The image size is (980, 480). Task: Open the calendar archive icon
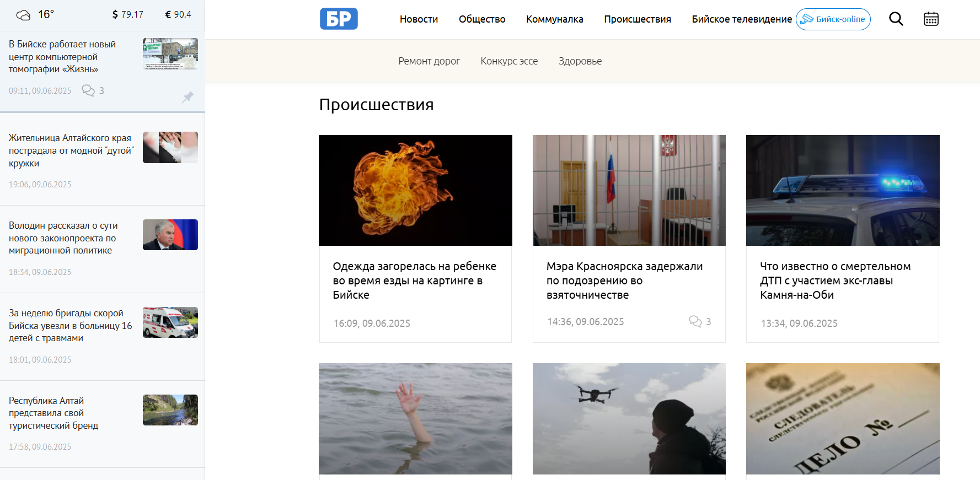coord(931,19)
